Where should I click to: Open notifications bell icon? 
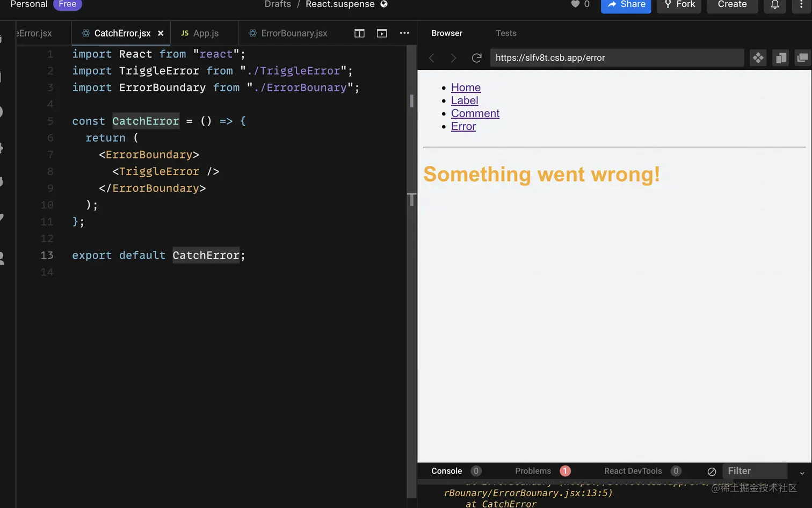pos(775,5)
